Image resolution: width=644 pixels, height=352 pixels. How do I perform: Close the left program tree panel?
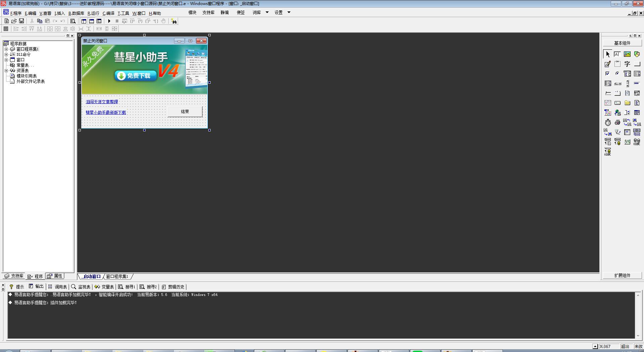(x=72, y=36)
